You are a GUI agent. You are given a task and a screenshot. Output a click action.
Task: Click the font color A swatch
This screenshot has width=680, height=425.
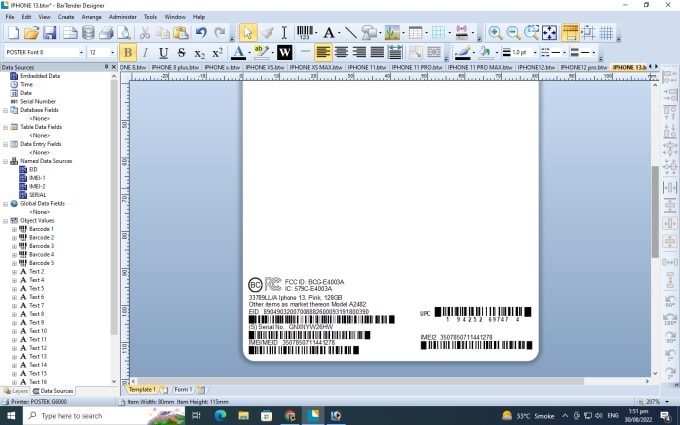pyautogui.click(x=238, y=52)
